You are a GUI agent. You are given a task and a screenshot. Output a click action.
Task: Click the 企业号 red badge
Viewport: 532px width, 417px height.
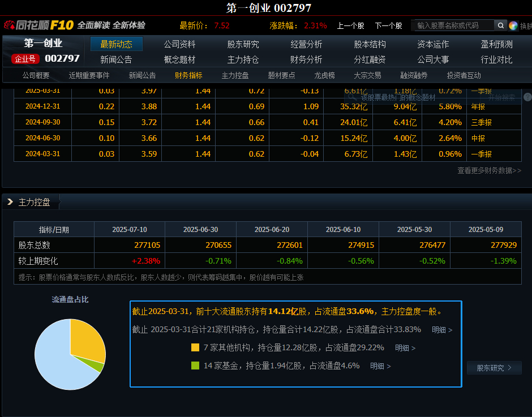coord(25,59)
